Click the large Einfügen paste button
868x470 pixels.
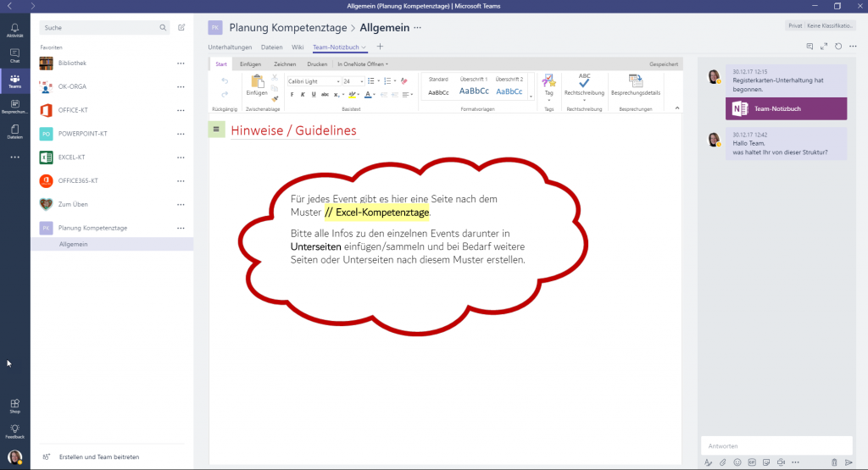(257, 86)
